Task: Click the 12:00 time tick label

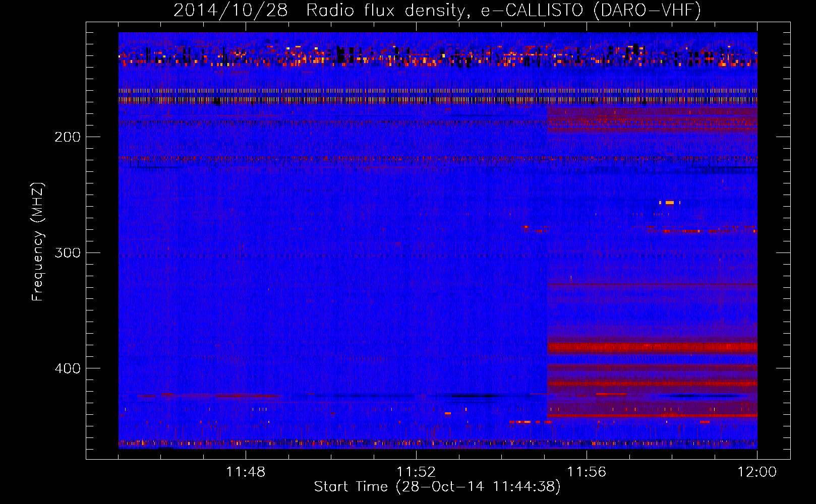Action: coord(757,472)
